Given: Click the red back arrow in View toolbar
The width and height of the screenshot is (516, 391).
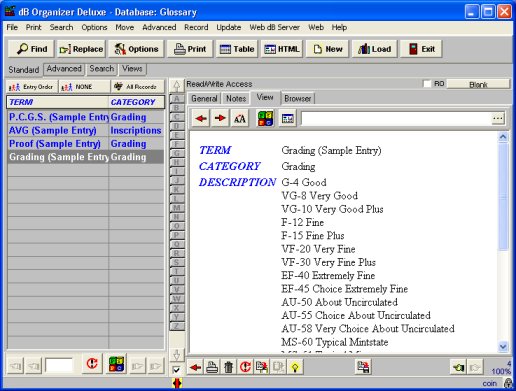Looking at the screenshot, I should tap(201, 118).
